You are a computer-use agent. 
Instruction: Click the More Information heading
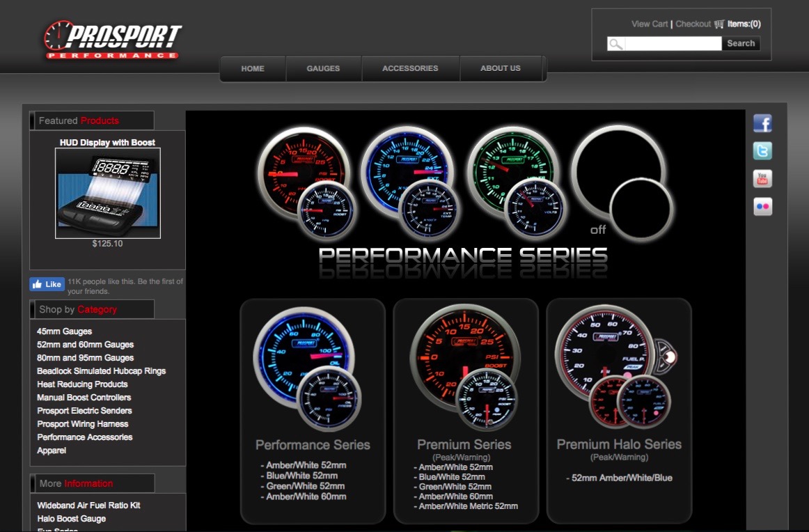click(x=77, y=483)
